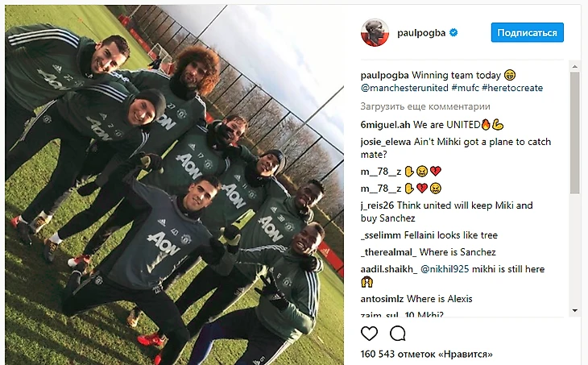Viewport: 588px width, 365px height.
Task: Open paulpogba profile avatar picture
Action: (x=375, y=33)
